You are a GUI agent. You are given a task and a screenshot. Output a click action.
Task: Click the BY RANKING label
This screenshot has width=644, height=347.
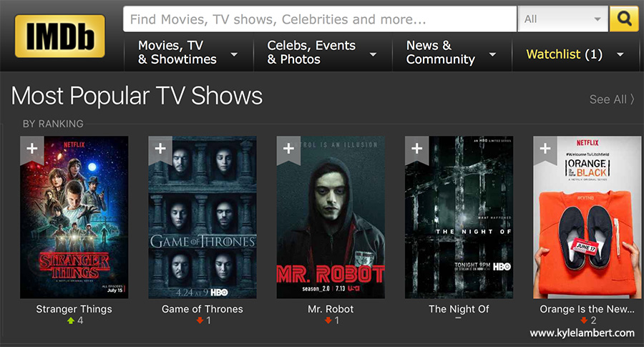(53, 124)
